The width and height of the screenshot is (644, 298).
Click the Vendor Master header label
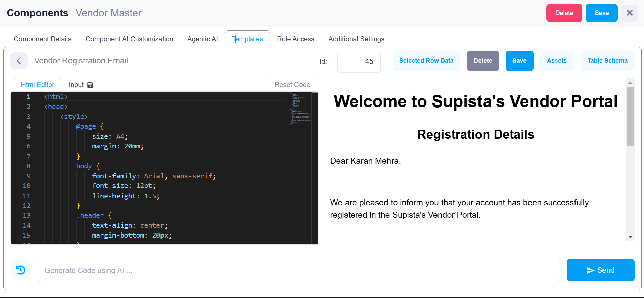point(108,13)
